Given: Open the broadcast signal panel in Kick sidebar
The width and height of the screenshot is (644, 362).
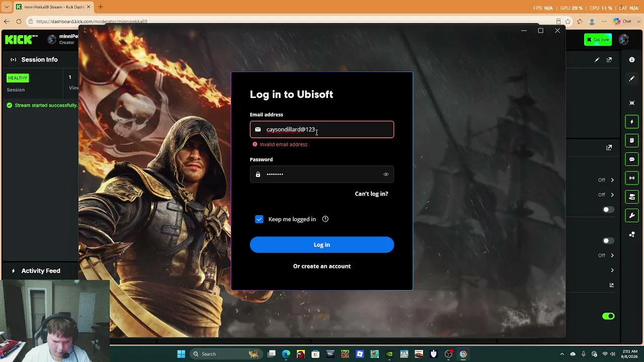Looking at the screenshot, I should 632,178.
